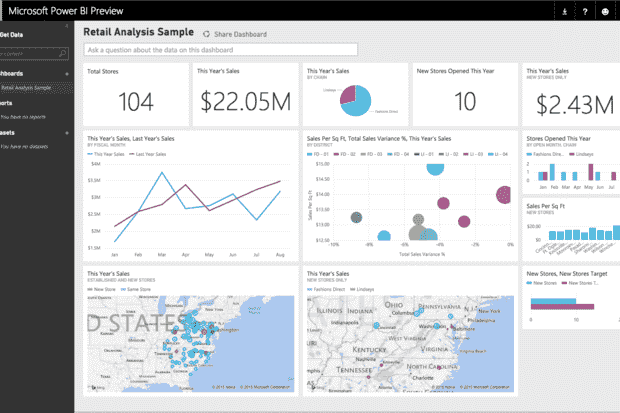The image size is (620, 413).
Task: Click LI - 03 legend item
Action: coord(473,154)
